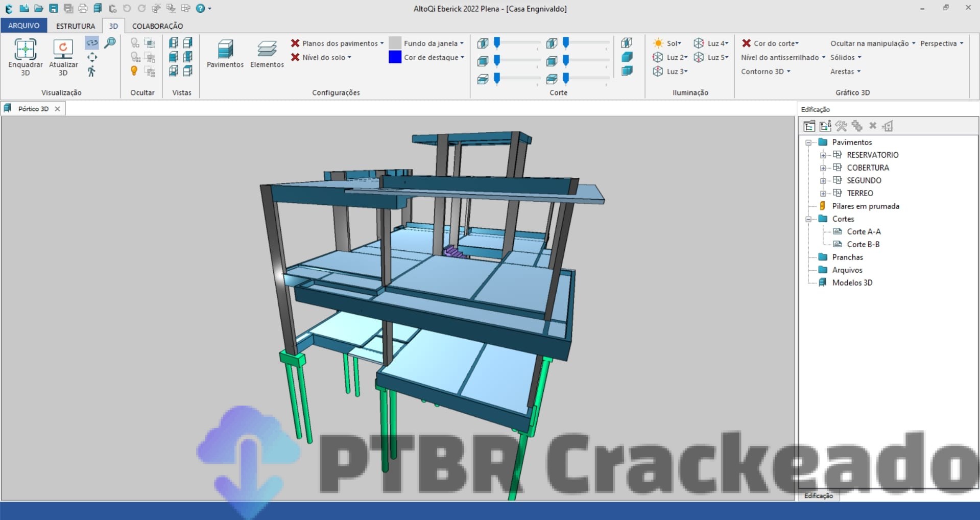Click the redo arrow in quick access toolbar
The height and width of the screenshot is (520, 980).
(x=141, y=9)
